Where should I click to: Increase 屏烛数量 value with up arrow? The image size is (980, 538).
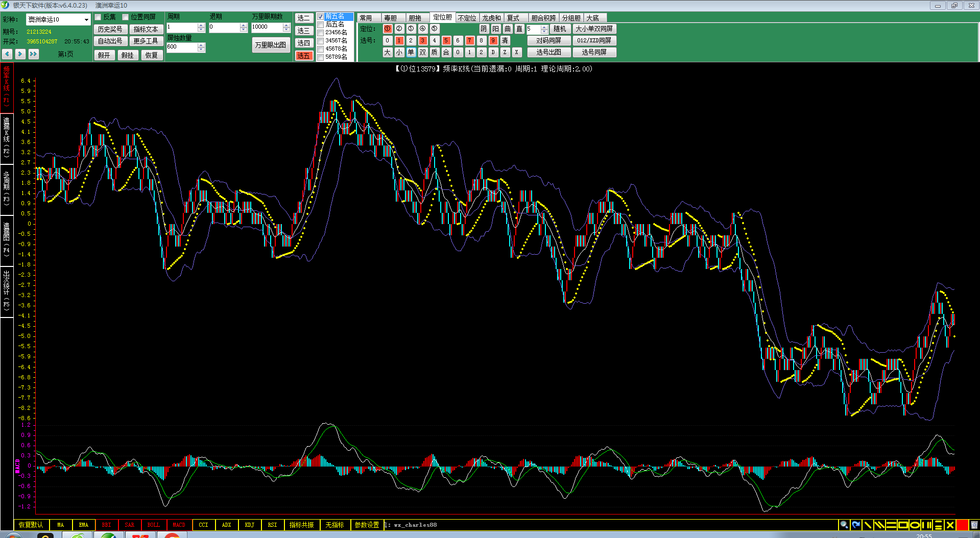coord(201,45)
